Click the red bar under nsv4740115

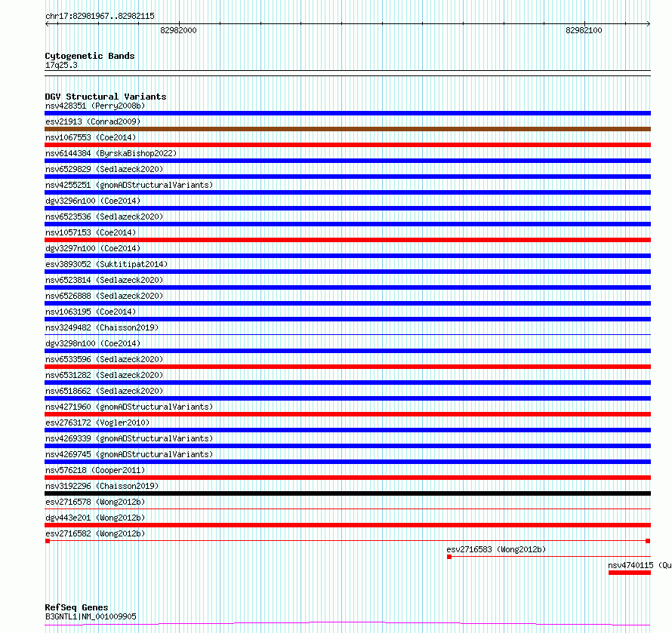[630, 573]
